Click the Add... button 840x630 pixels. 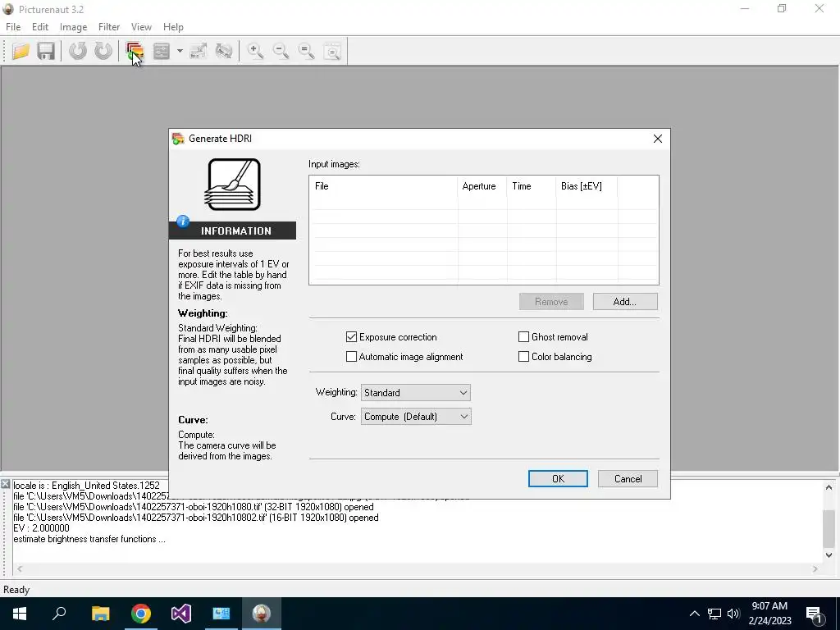point(625,302)
